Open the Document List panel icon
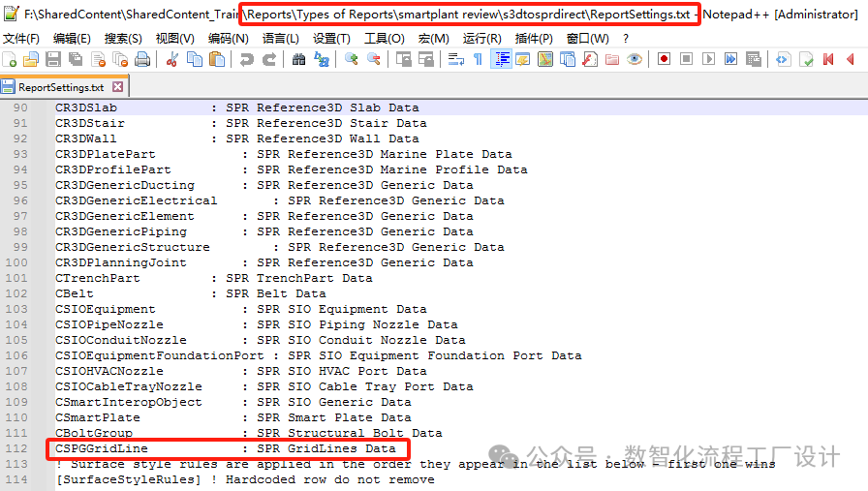 [x=568, y=59]
